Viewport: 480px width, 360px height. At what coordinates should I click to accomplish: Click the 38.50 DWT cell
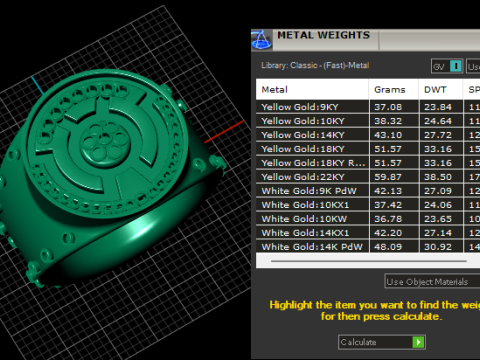click(441, 177)
